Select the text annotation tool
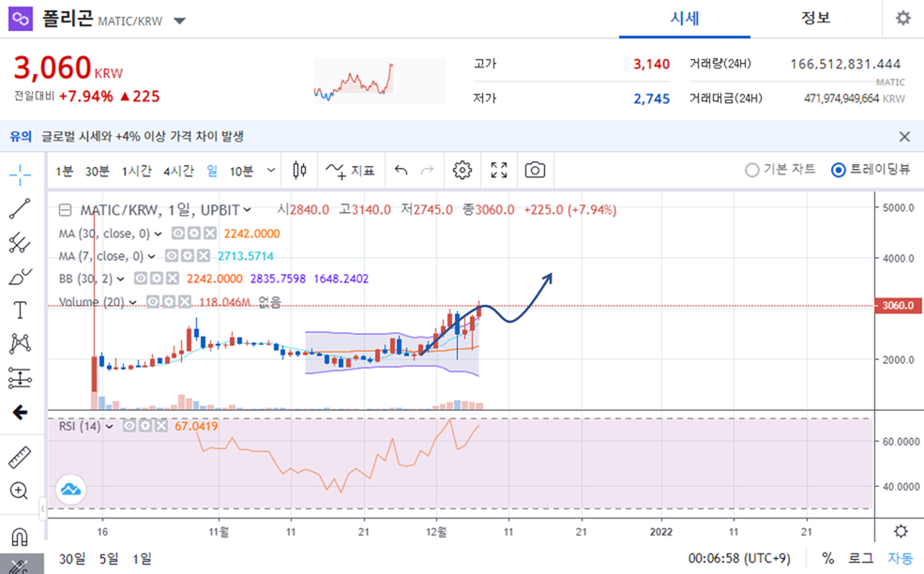The image size is (924, 574). click(20, 310)
